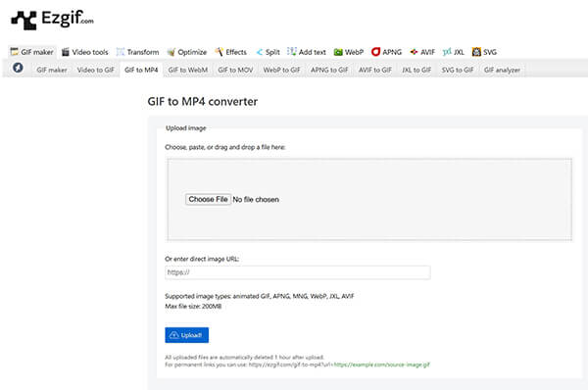Click the JXL icon

pyautogui.click(x=447, y=52)
